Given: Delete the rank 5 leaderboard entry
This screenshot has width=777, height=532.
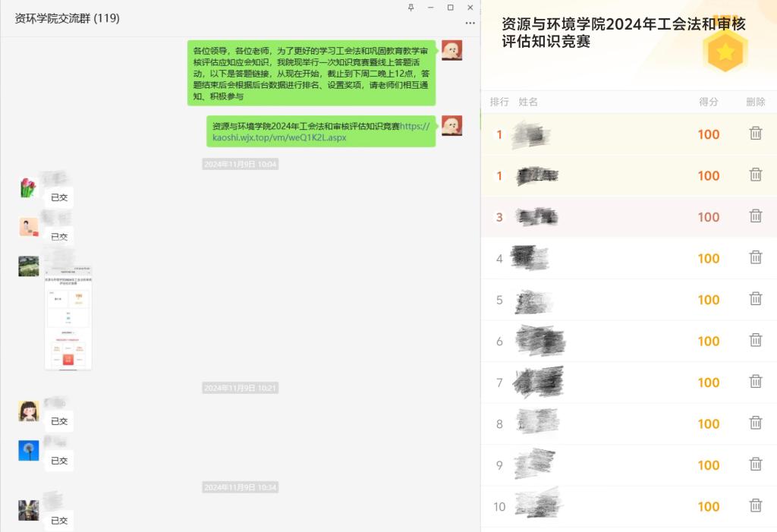Looking at the screenshot, I should [755, 298].
